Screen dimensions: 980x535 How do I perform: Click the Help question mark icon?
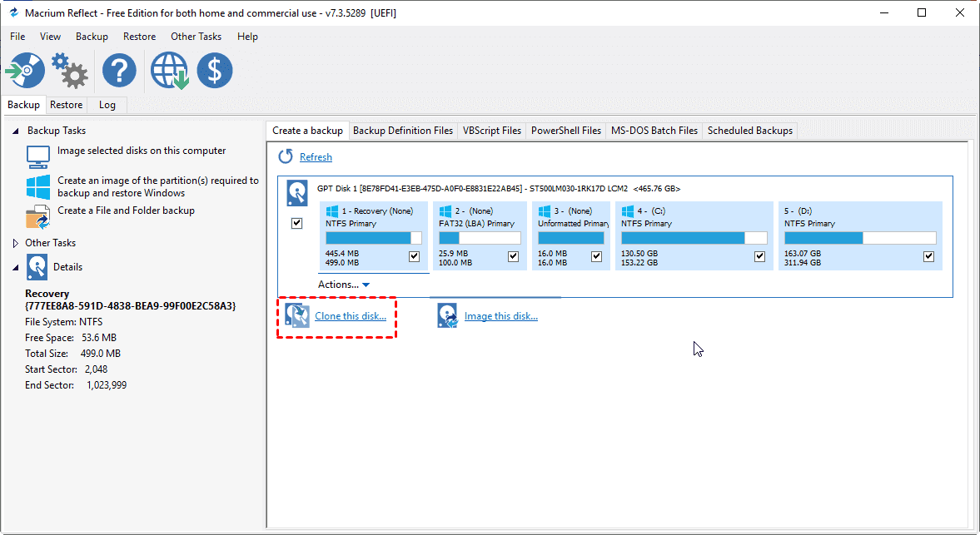(119, 71)
